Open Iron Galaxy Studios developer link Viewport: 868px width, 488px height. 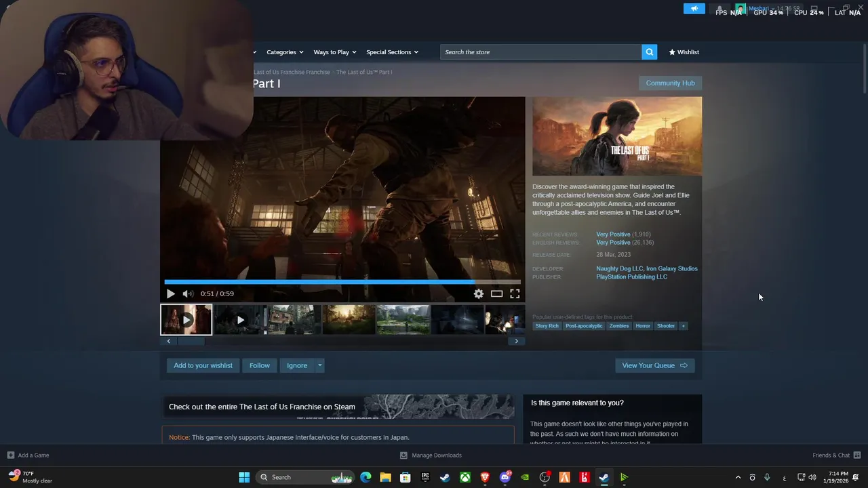click(x=672, y=268)
